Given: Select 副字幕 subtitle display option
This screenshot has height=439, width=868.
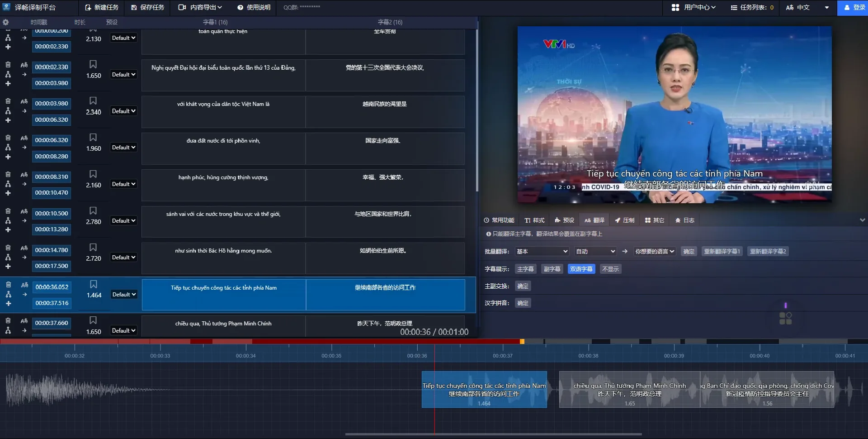Looking at the screenshot, I should point(552,269).
